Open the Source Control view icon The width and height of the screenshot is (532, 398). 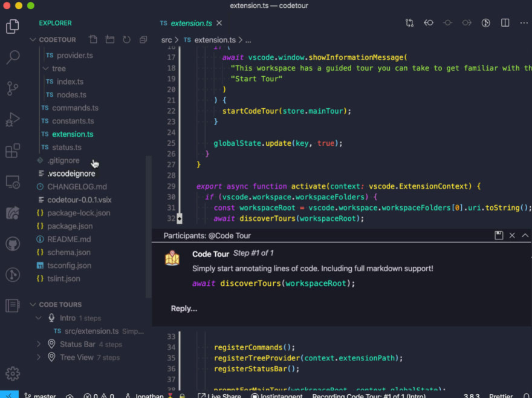click(13, 88)
